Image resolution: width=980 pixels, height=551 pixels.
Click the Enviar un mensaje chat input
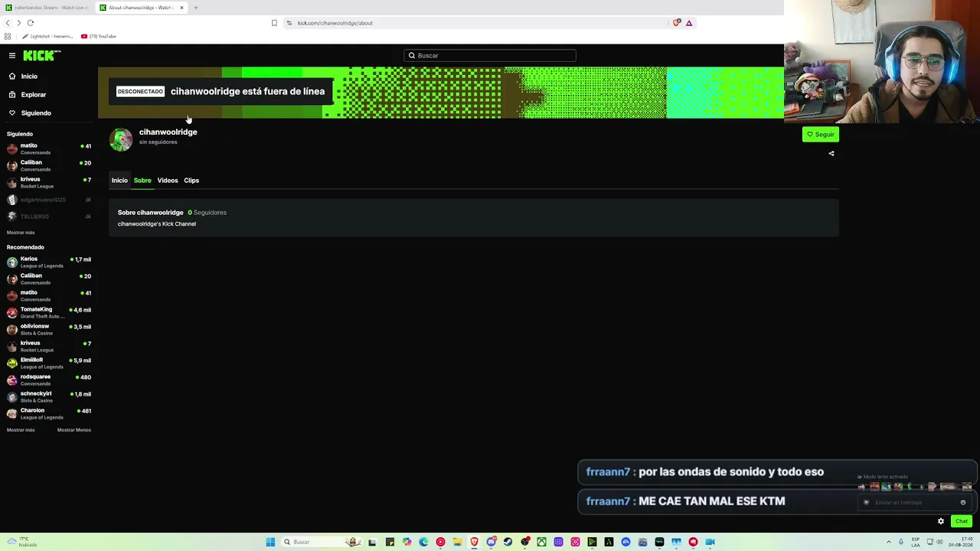[x=913, y=503]
